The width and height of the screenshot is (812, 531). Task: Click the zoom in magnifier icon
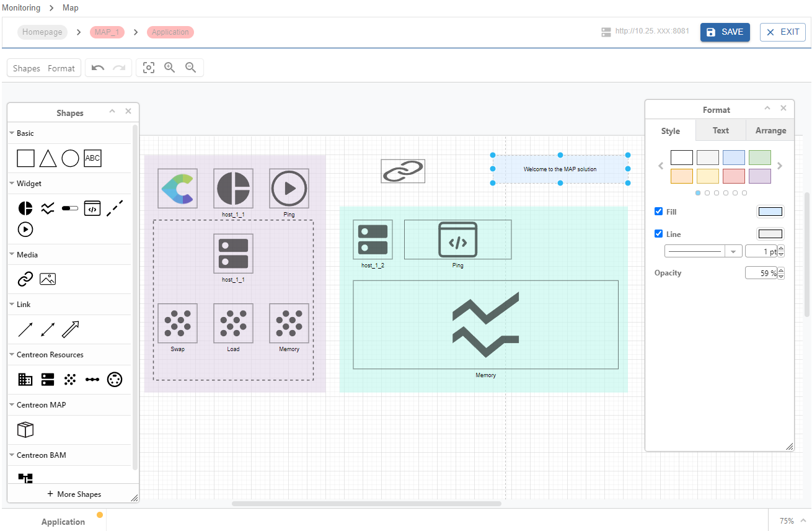pos(169,68)
